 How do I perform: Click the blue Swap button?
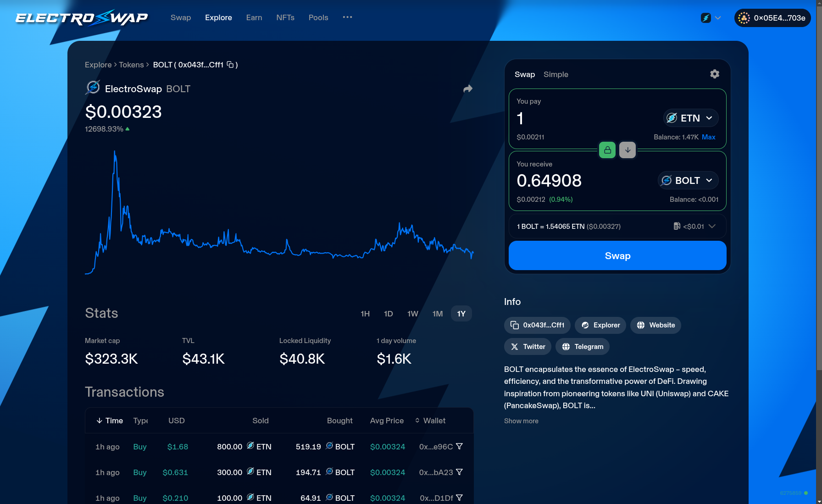point(617,255)
